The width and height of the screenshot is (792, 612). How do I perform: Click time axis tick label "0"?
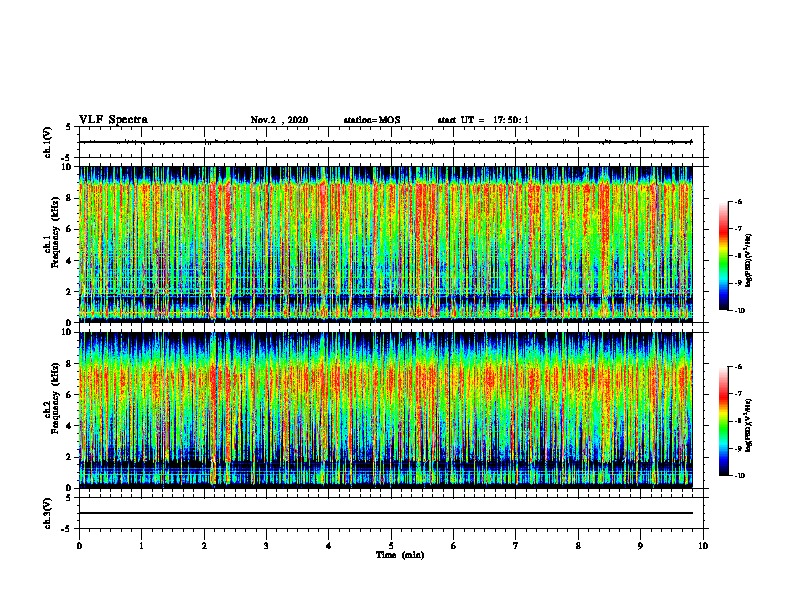(79, 546)
